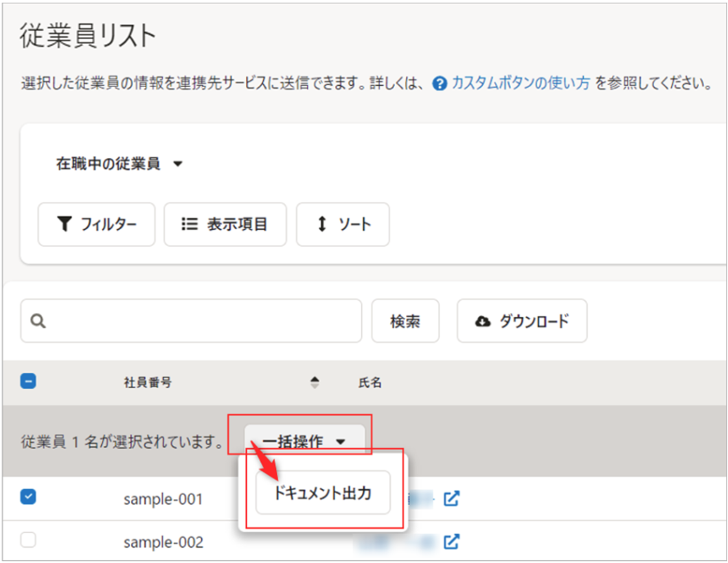Screen dimensions: 728x563
Task: Click the funnel filter icon
Action: click(65, 225)
